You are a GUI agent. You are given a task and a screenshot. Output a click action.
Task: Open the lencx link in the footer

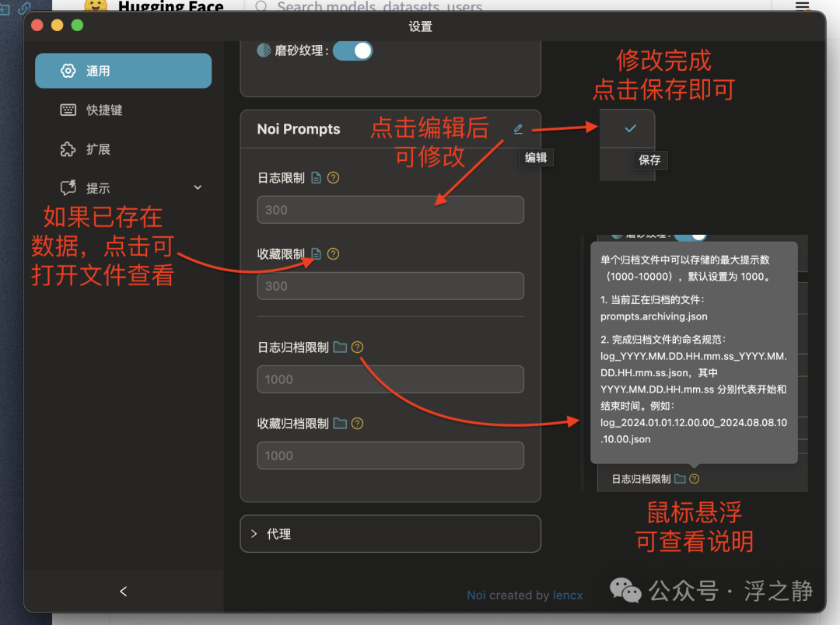pos(568,595)
